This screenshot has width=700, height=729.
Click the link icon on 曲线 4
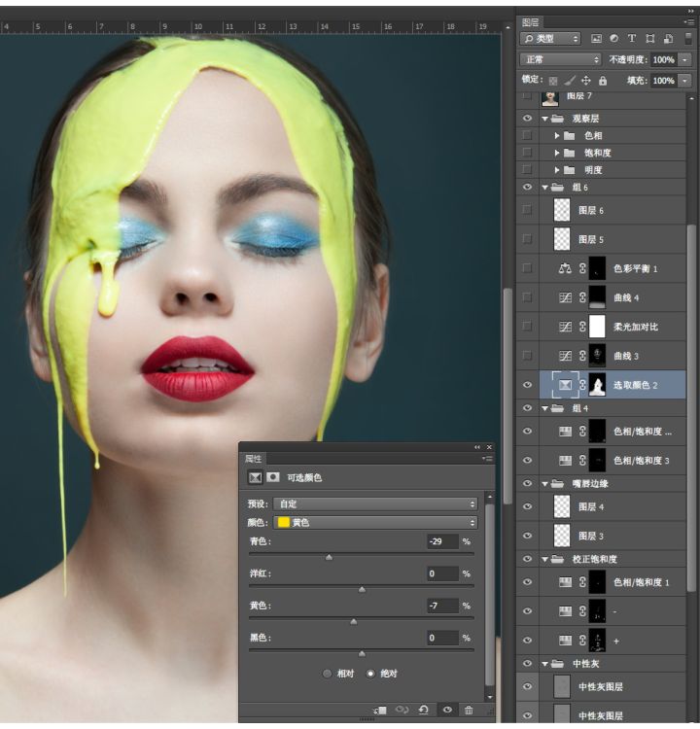[x=582, y=297]
